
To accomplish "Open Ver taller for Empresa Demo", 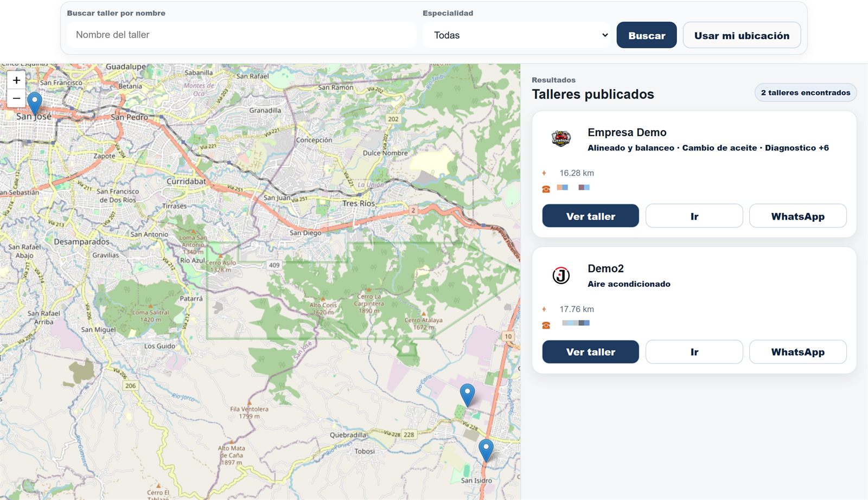I will [x=591, y=216].
